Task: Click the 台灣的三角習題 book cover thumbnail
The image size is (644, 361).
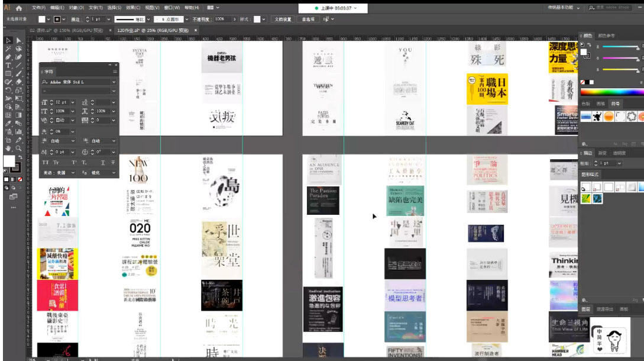Action: pos(57,201)
